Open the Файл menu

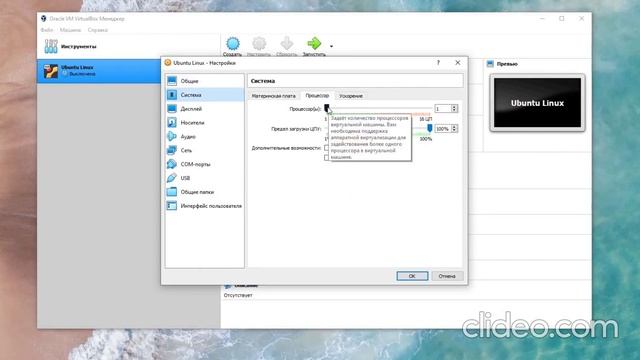[47, 30]
